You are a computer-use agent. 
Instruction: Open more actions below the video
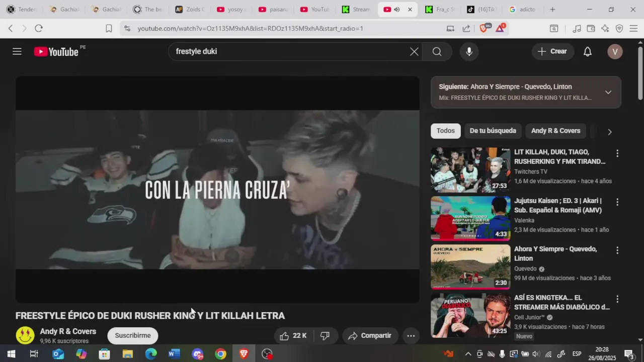tap(411, 335)
